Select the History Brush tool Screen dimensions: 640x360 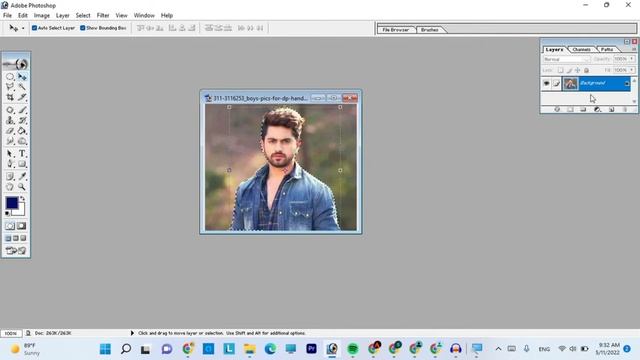pyautogui.click(x=22, y=120)
